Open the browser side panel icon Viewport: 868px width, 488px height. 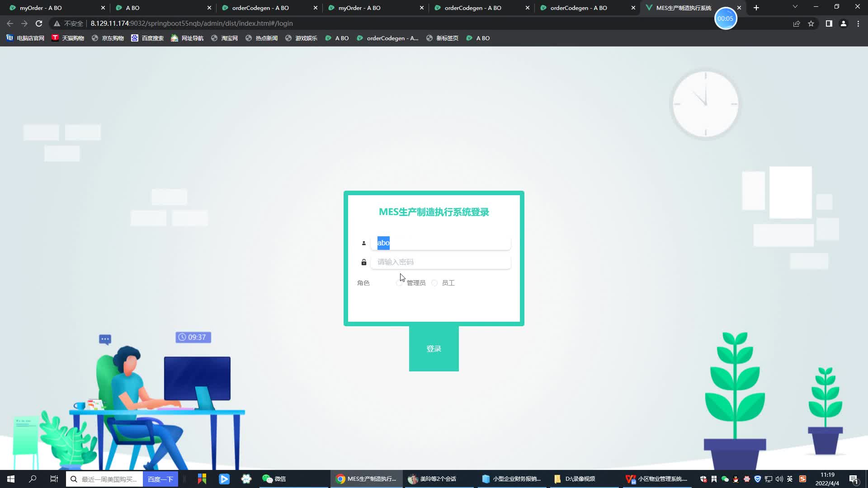829,23
